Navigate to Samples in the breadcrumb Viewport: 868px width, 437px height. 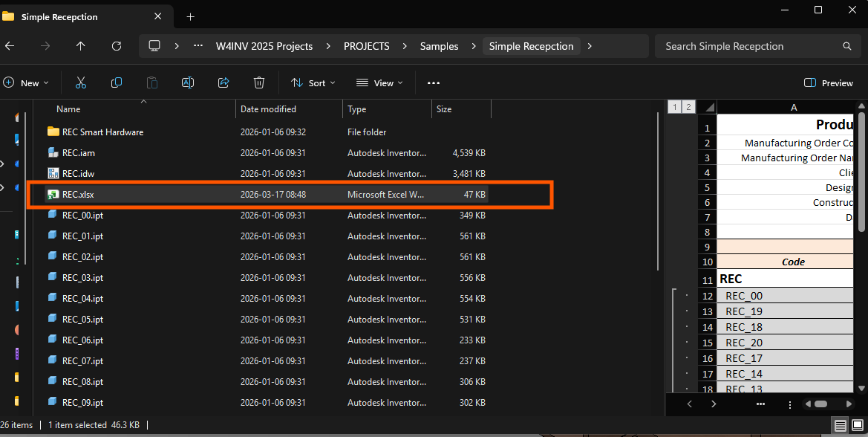point(439,46)
